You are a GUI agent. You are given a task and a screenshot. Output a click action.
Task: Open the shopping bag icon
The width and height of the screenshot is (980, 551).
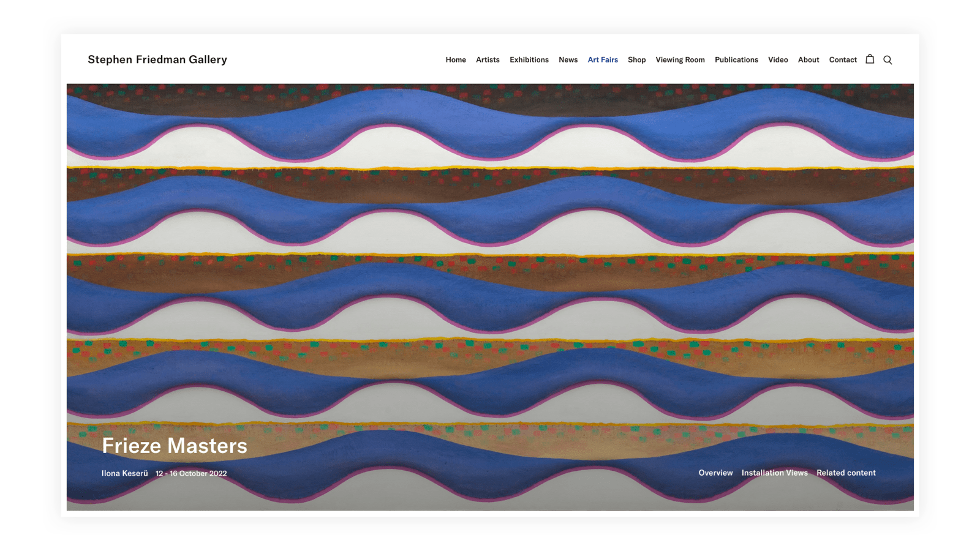point(870,59)
